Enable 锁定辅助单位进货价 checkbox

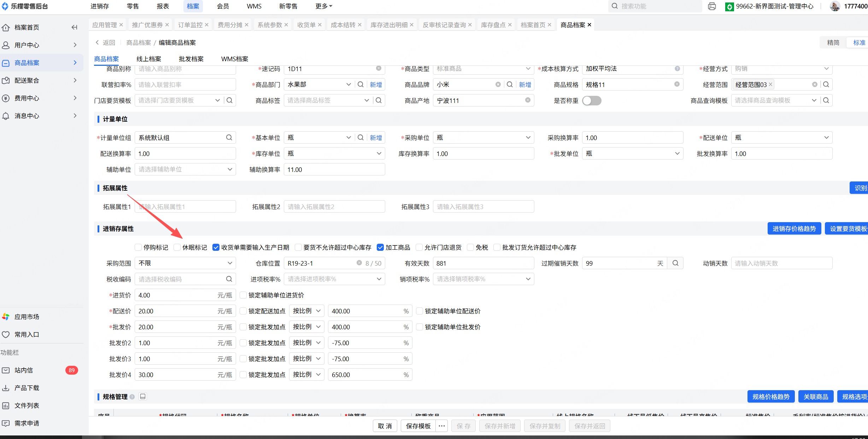[x=243, y=295]
